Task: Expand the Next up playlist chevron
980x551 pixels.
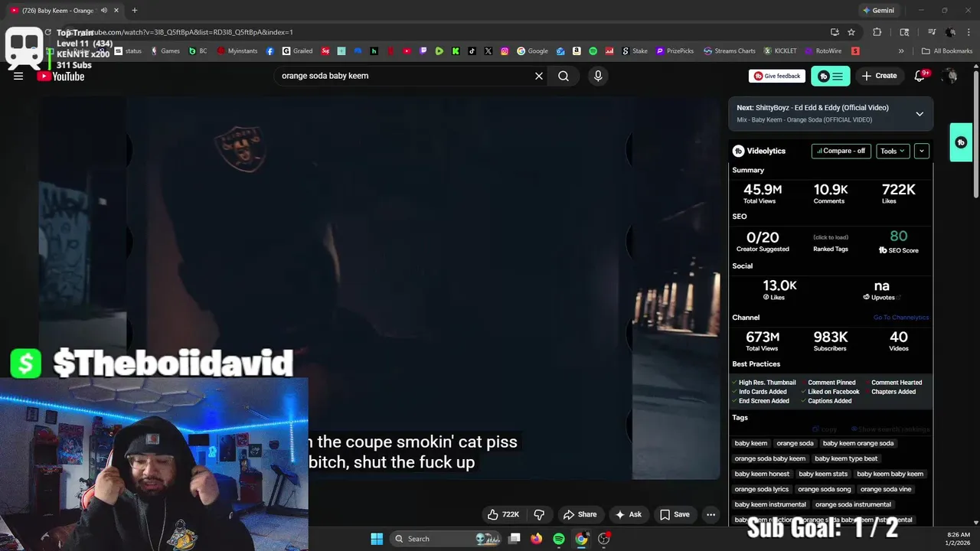Action: point(920,114)
